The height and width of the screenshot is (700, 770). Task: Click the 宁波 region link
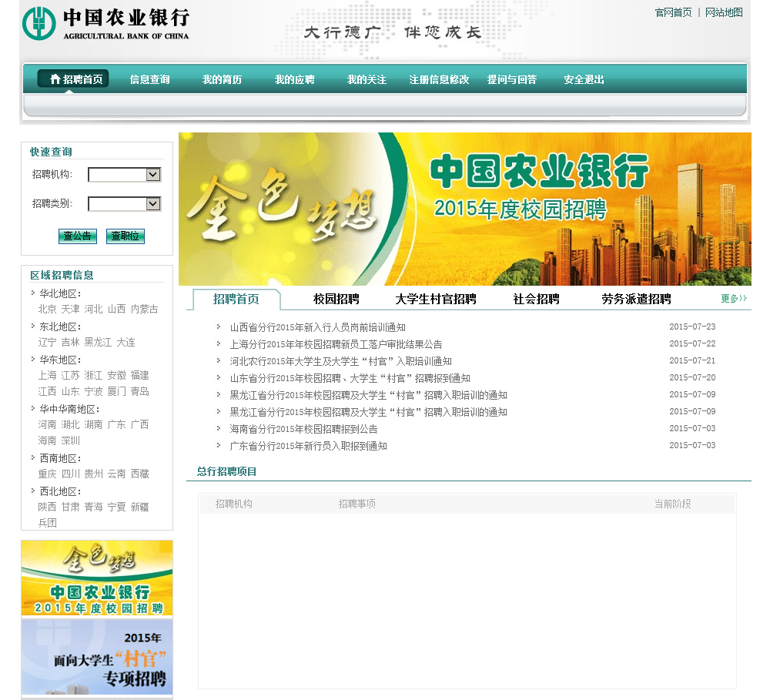coord(93,391)
